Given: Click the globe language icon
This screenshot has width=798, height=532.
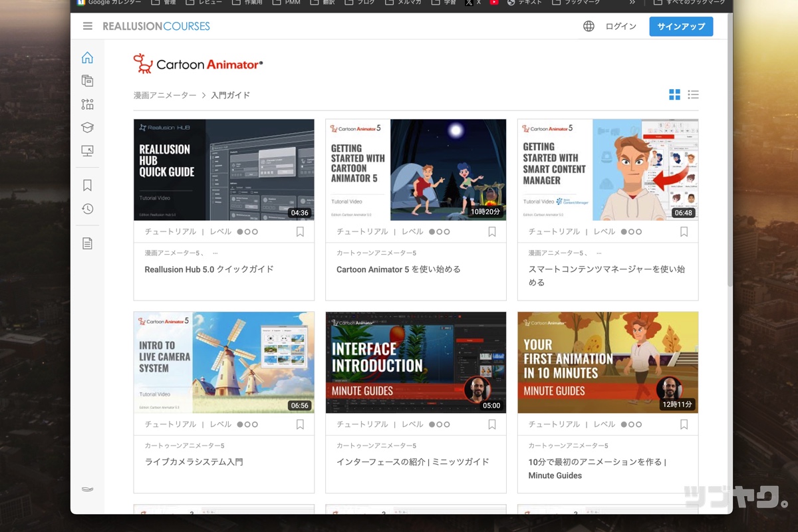Looking at the screenshot, I should 589,27.
